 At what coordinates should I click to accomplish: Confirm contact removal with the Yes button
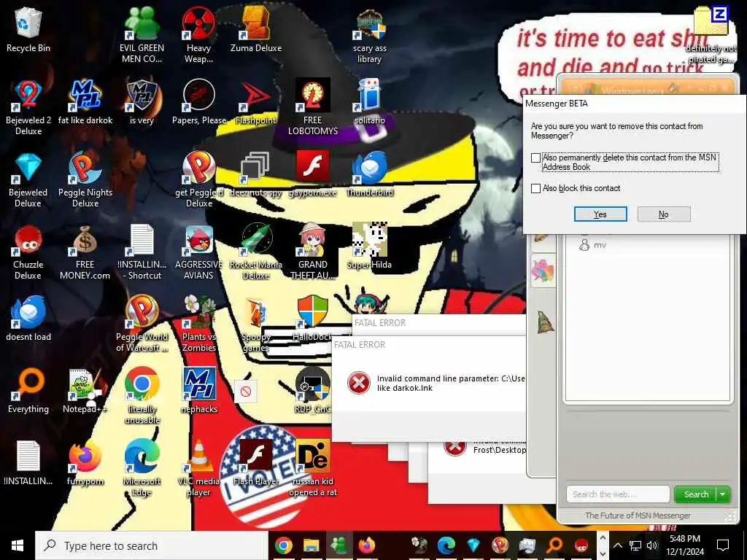point(600,214)
